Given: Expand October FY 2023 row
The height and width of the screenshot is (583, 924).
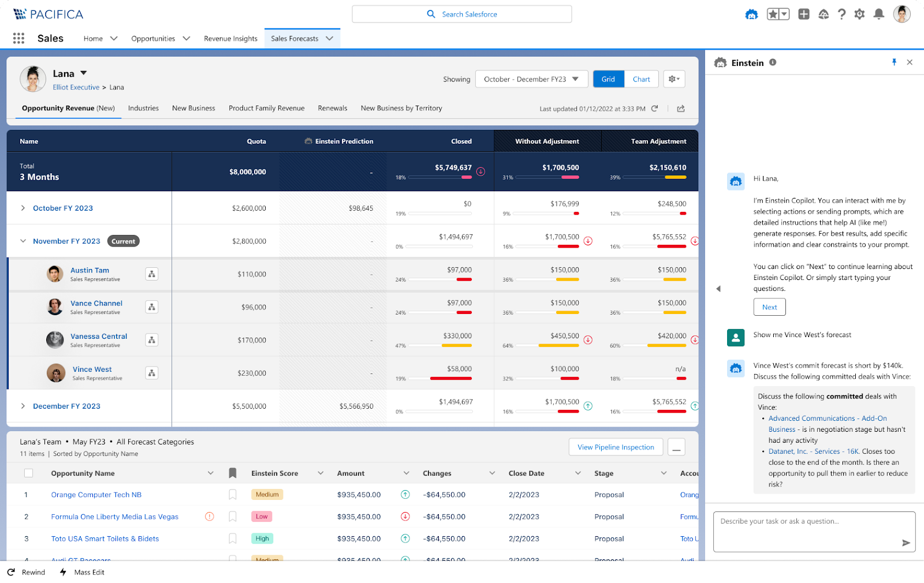Looking at the screenshot, I should (x=23, y=208).
